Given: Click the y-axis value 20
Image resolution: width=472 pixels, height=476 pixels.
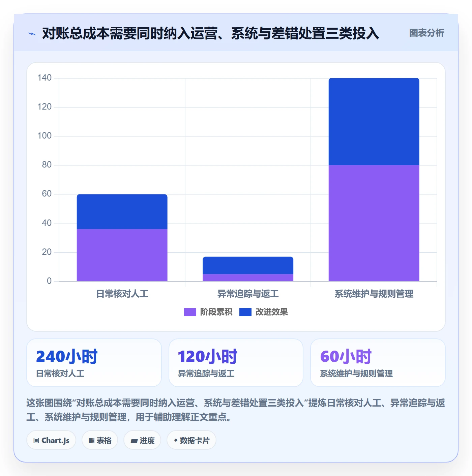Looking at the screenshot, I should click(x=47, y=252).
